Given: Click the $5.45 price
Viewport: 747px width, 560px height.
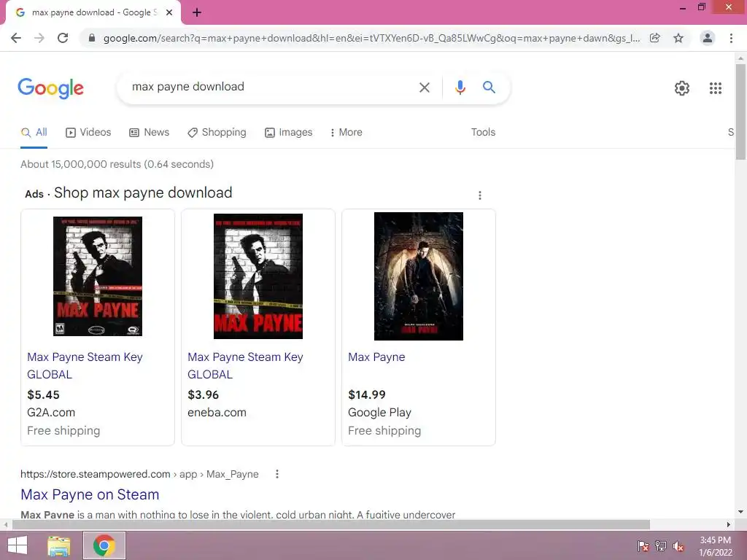Looking at the screenshot, I should point(43,394).
